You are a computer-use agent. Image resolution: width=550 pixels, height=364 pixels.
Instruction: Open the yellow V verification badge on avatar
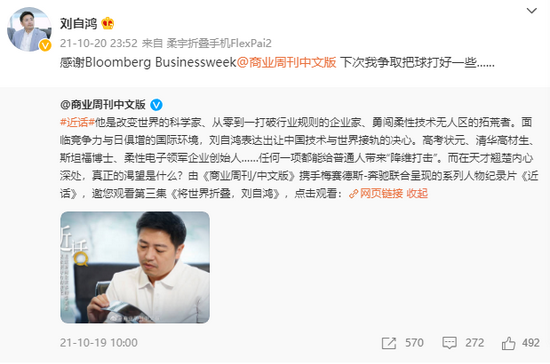(45, 45)
